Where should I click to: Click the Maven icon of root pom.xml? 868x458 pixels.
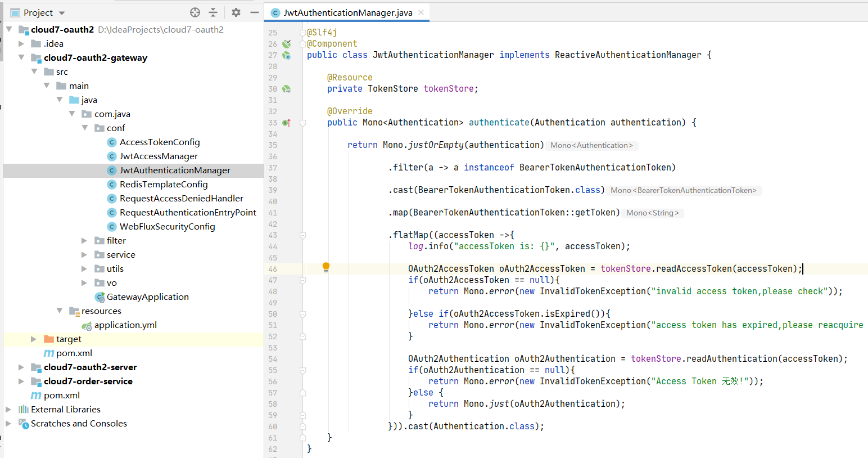36,396
